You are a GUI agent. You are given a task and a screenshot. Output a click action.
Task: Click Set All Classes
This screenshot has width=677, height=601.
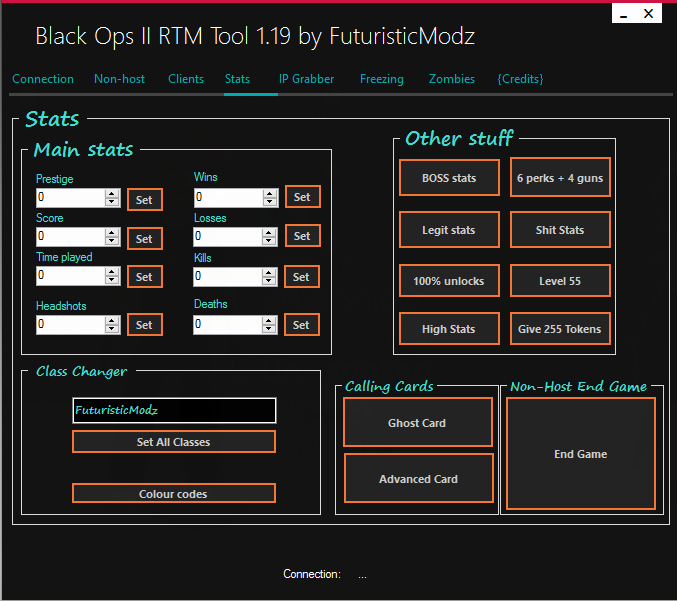click(174, 442)
